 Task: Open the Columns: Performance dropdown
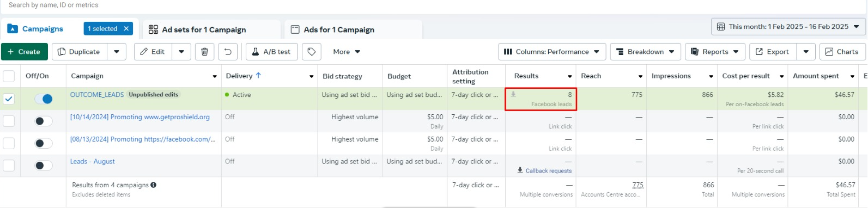point(552,52)
